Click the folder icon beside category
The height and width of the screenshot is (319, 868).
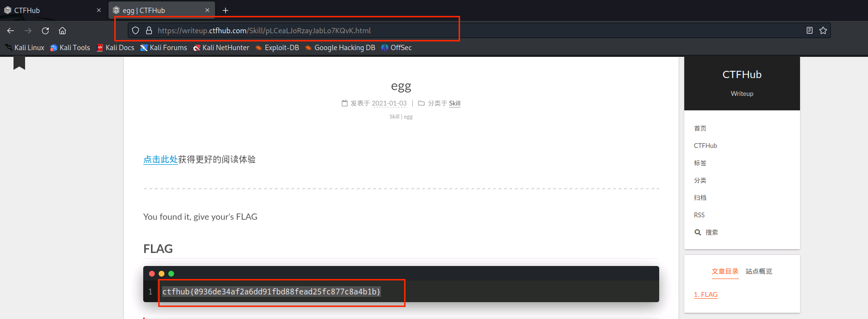(421, 103)
